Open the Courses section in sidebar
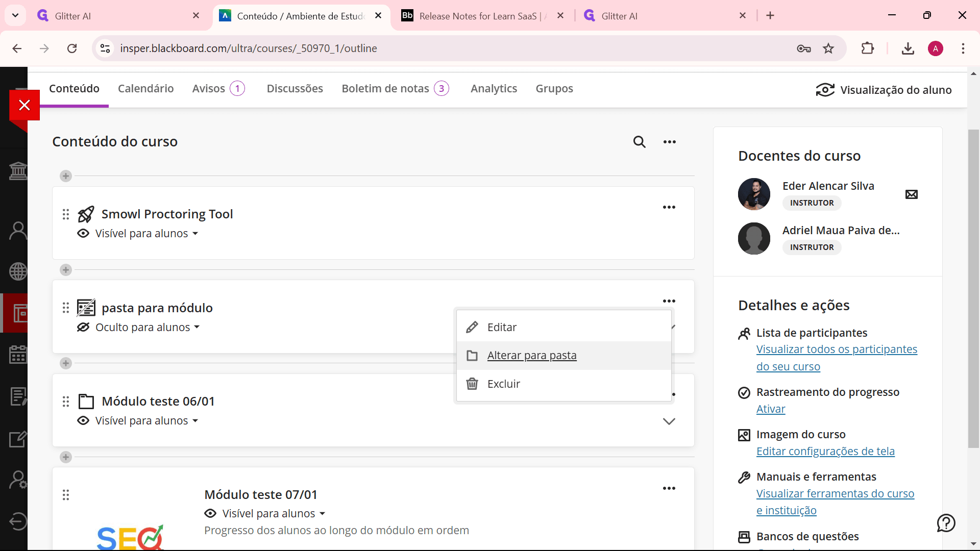Image resolution: width=980 pixels, height=551 pixels. [19, 313]
